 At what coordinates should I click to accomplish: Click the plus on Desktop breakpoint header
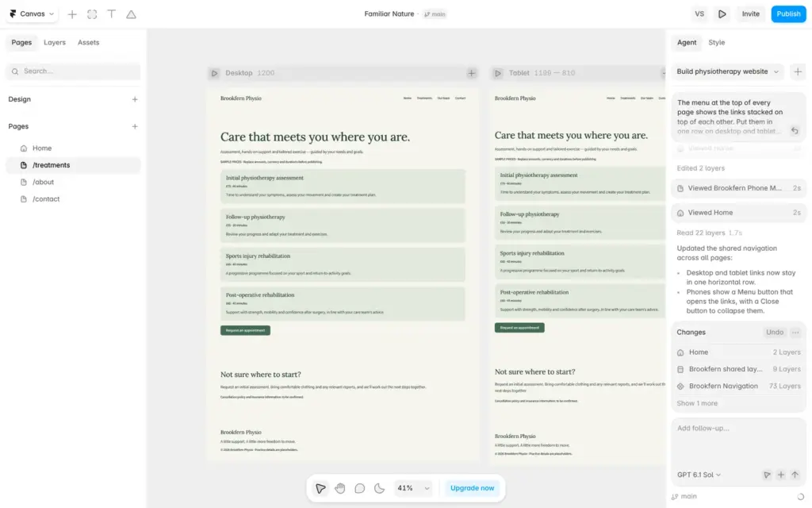click(x=471, y=73)
